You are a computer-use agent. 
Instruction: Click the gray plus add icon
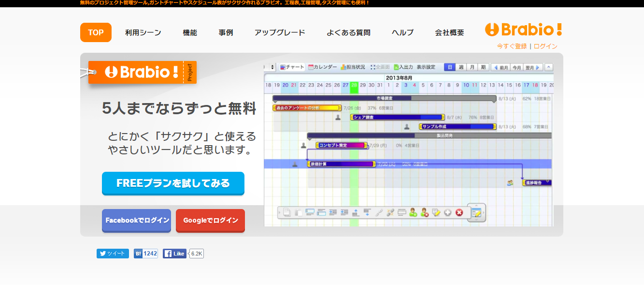[x=448, y=212]
